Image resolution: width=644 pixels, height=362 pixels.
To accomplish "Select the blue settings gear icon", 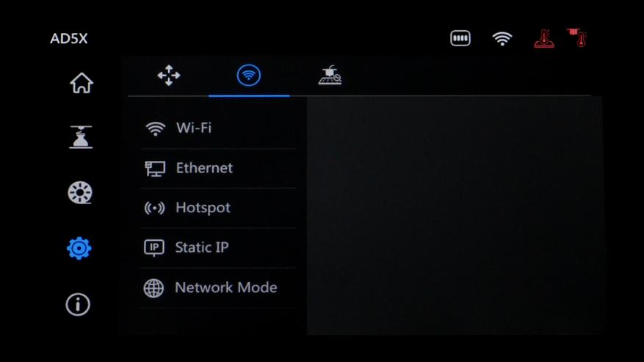I will [x=79, y=248].
